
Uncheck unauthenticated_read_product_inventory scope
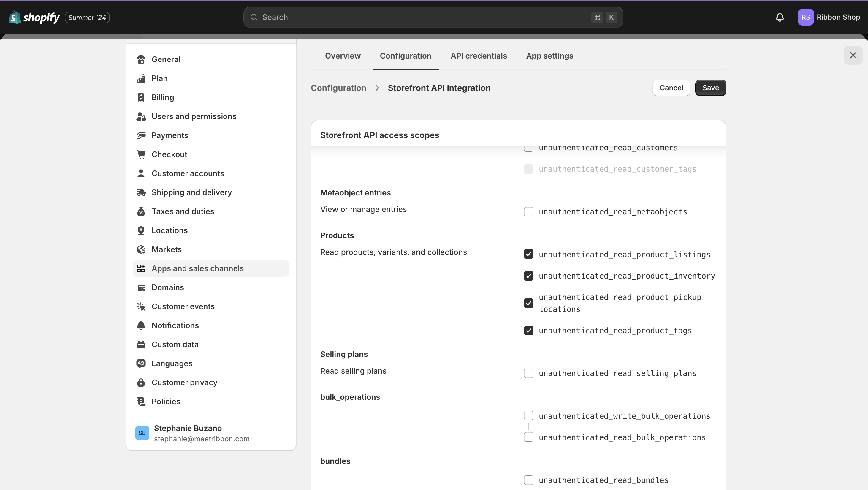point(528,276)
